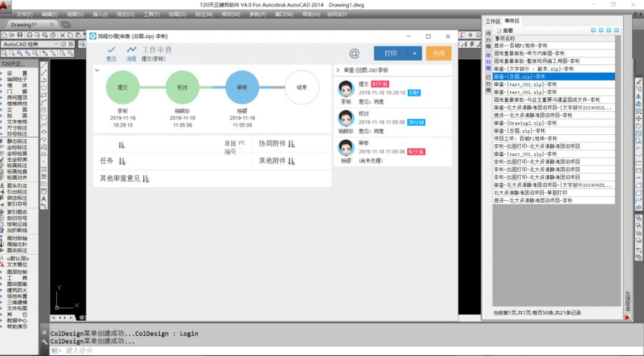Switch to the 工作区 tab

493,21
